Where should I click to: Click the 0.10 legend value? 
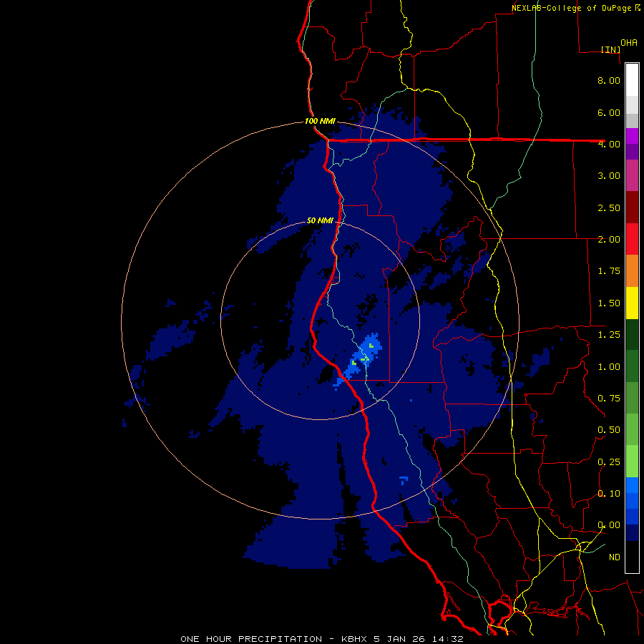click(609, 494)
